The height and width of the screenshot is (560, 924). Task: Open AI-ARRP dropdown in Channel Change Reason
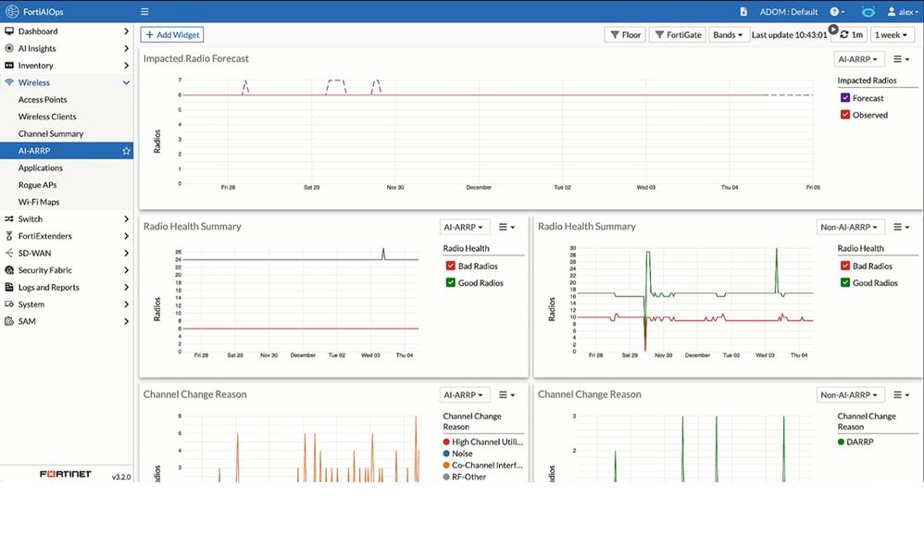[465, 394]
